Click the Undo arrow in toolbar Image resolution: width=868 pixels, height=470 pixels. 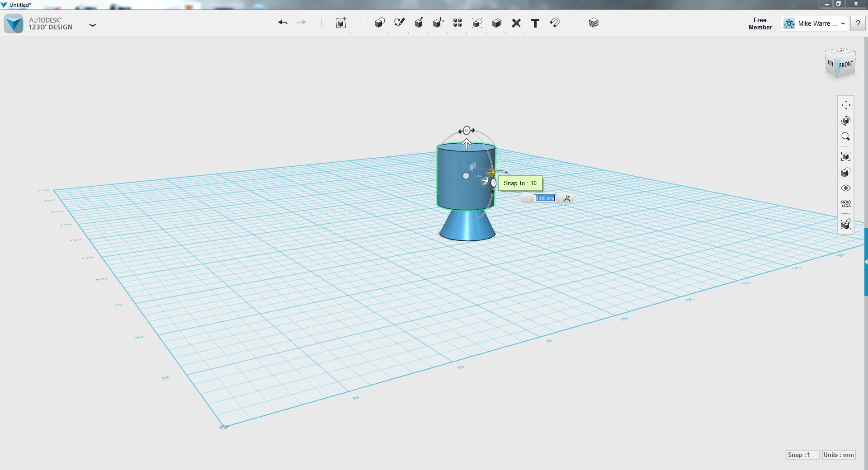point(283,23)
